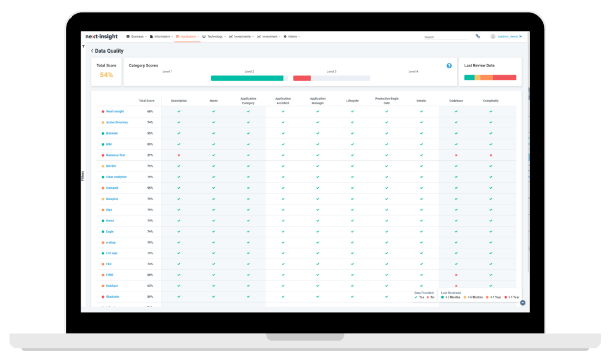This screenshot has width=614, height=364.
Task: Collapse legend with minus circle button
Action: [x=523, y=303]
